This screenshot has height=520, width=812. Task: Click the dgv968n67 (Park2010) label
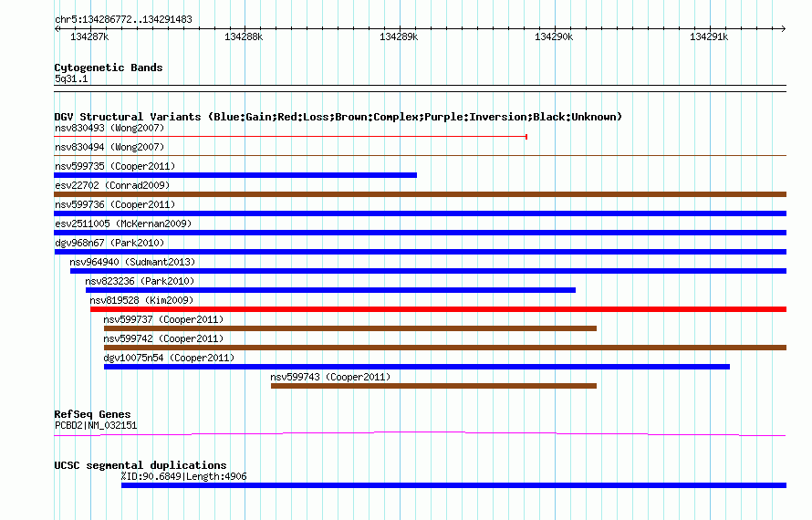[109, 243]
